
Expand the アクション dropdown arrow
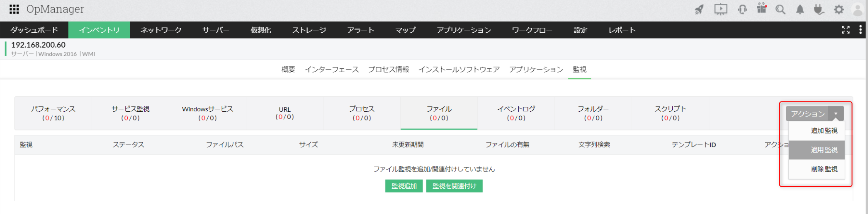click(x=836, y=114)
